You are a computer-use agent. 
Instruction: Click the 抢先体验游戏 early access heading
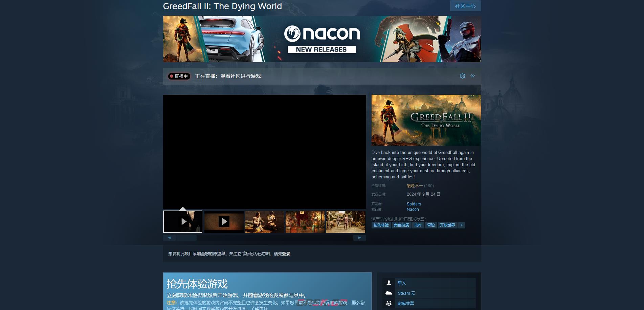coord(197,284)
